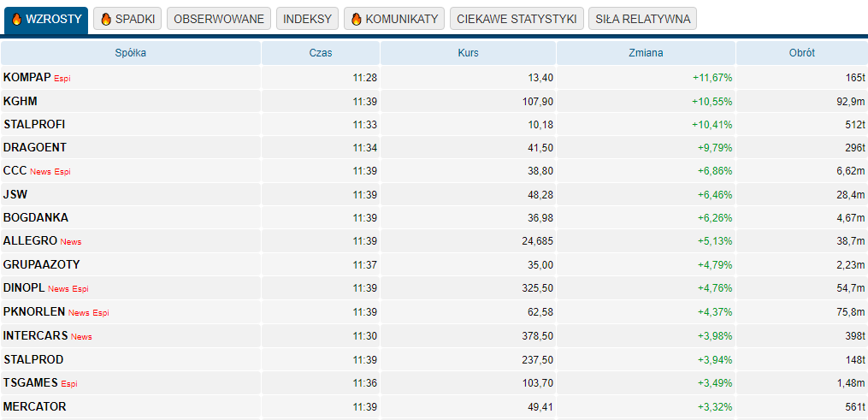Click the DINOPL price 325,50
The height and width of the screenshot is (420, 868).
(539, 288)
